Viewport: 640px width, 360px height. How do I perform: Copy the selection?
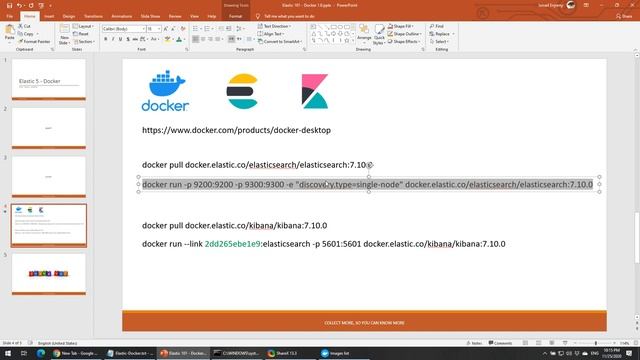[26, 34]
